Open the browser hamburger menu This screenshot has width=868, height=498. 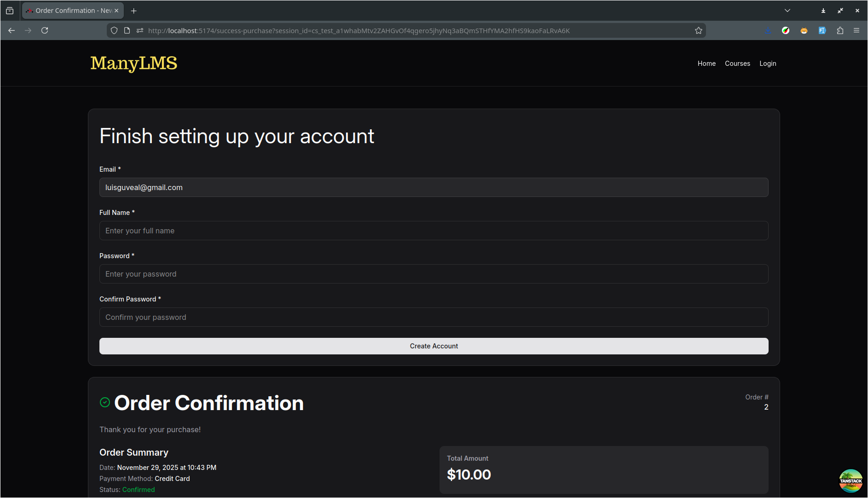(x=856, y=30)
